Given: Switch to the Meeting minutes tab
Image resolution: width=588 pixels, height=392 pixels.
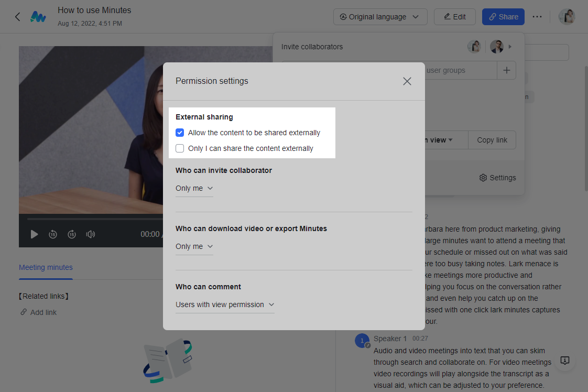Looking at the screenshot, I should [x=46, y=267].
